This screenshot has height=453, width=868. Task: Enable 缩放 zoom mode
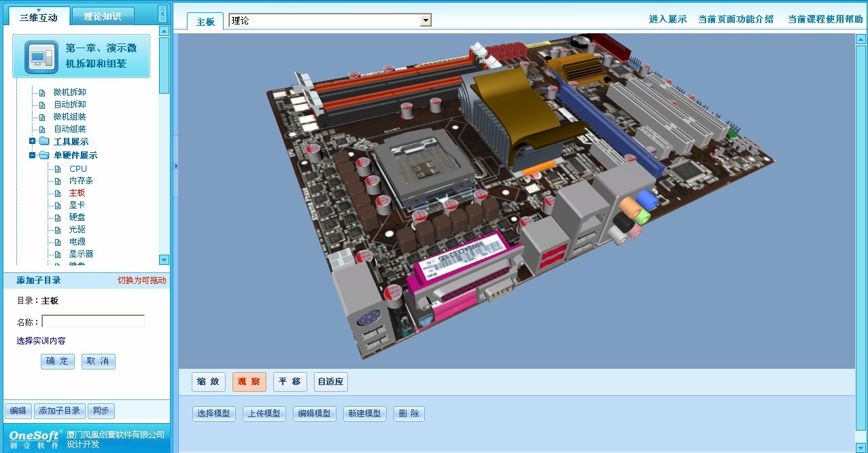[x=209, y=382]
